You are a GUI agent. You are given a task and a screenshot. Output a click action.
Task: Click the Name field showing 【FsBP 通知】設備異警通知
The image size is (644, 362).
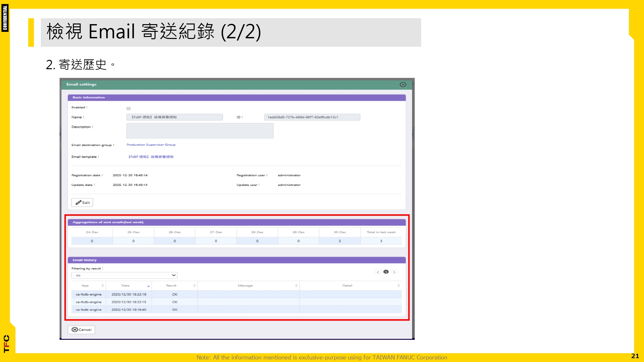pos(174,117)
